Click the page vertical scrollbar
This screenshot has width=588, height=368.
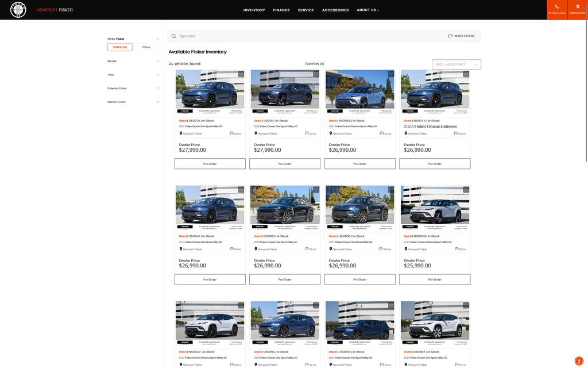click(x=586, y=90)
